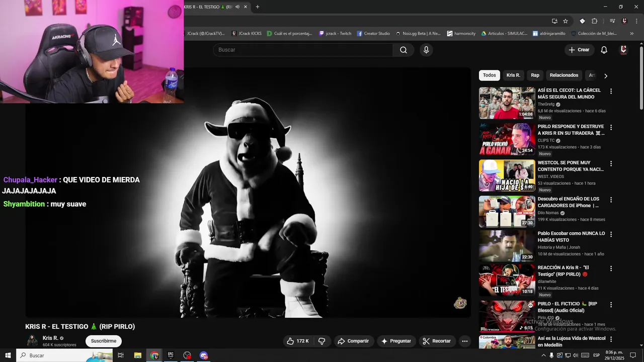Open jcrack - Twitch bookmark

point(335,34)
